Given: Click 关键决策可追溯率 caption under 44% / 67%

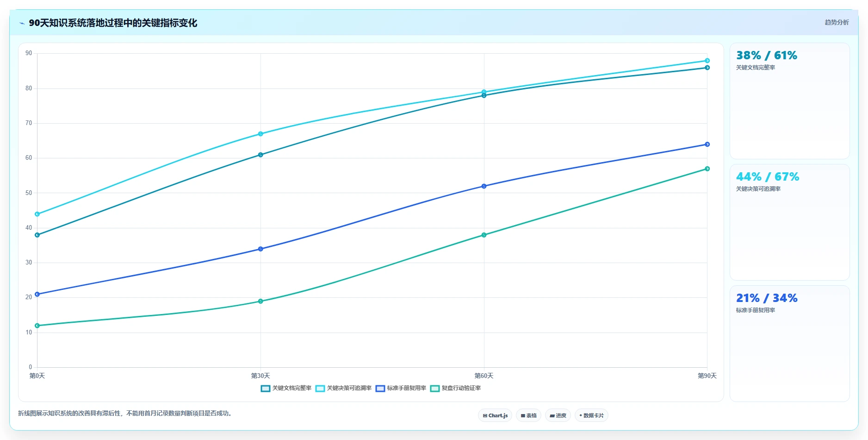Looking at the screenshot, I should pyautogui.click(x=758, y=189).
